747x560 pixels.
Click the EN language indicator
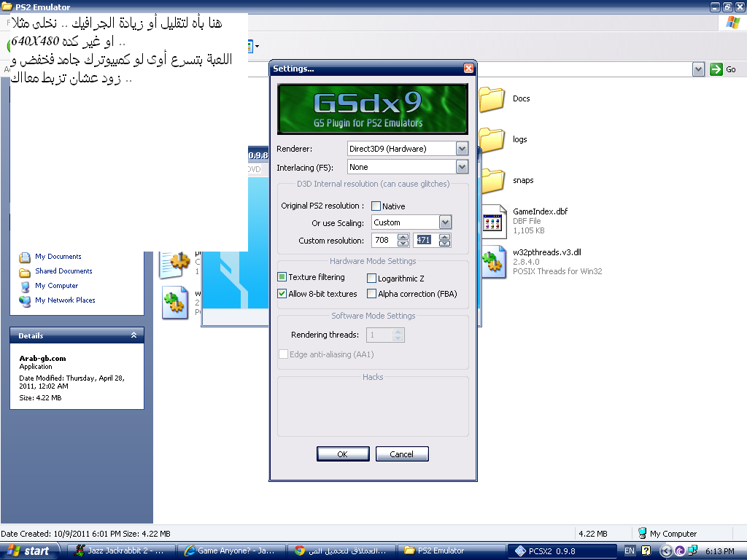(x=630, y=551)
